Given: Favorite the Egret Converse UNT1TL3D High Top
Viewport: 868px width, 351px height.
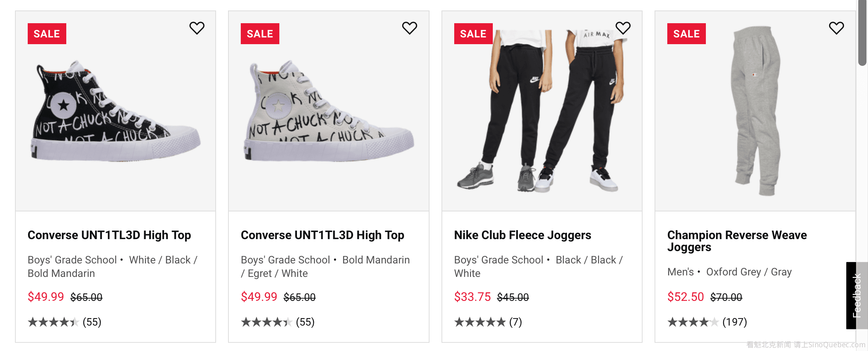Looking at the screenshot, I should (x=409, y=28).
